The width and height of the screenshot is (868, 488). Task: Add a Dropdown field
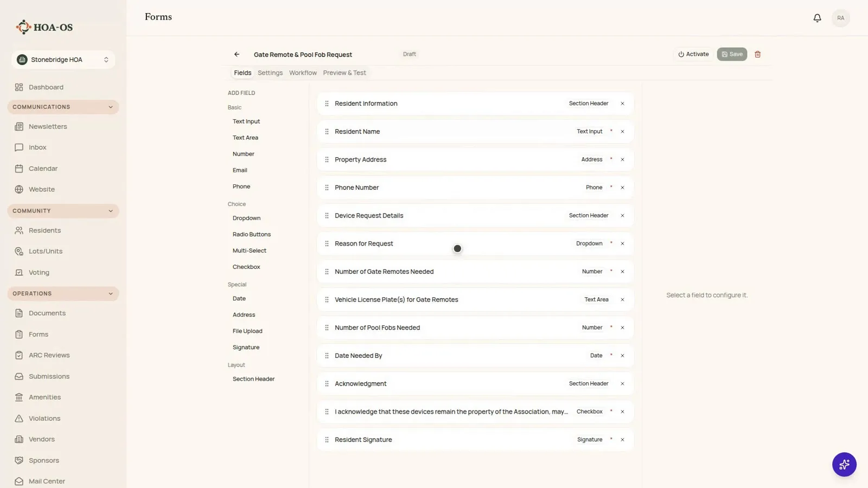(x=246, y=218)
